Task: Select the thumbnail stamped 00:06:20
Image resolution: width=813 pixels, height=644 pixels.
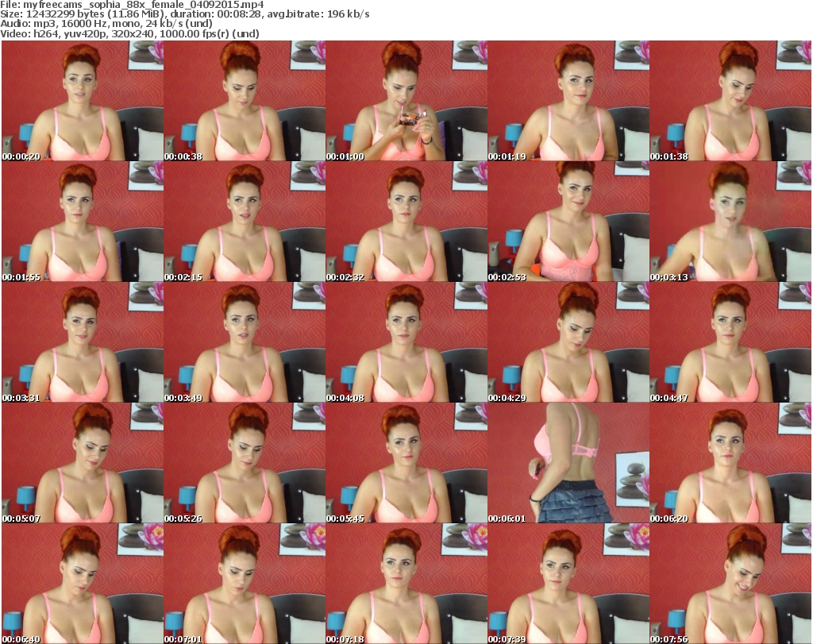Action: coord(730,462)
